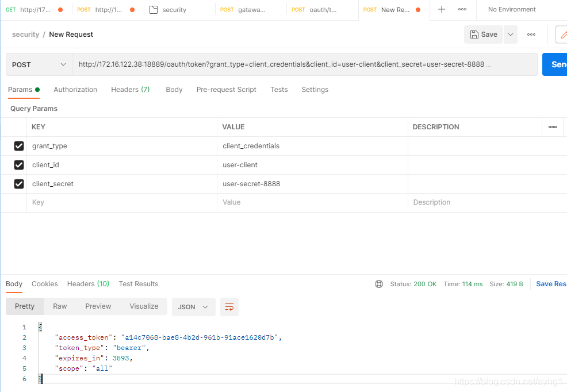Open Test Results tab
Screen dimensions: 567x392
coord(139,284)
